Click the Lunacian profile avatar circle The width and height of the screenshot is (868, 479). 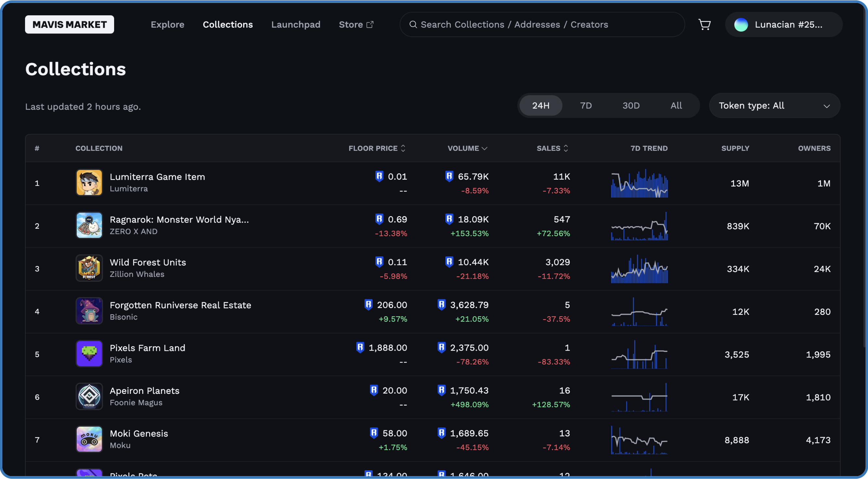pos(741,25)
